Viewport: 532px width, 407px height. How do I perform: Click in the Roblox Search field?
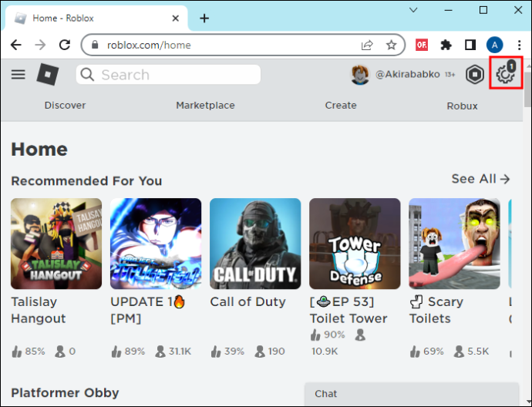(x=168, y=75)
